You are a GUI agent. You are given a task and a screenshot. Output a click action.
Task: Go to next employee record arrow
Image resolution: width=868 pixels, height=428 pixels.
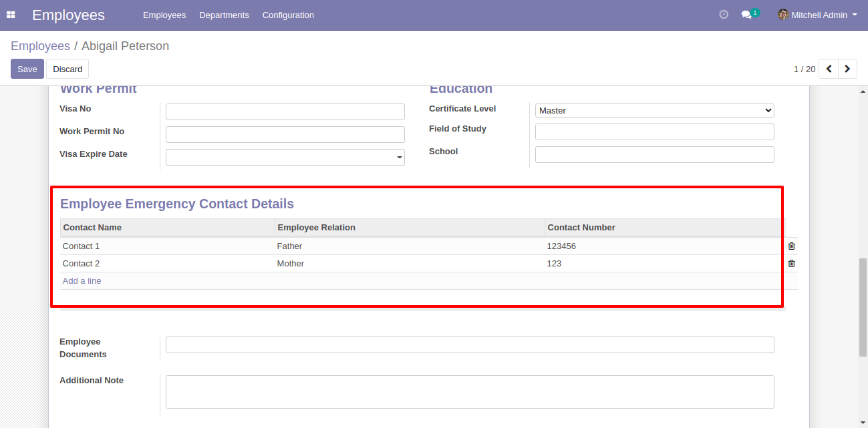(847, 69)
